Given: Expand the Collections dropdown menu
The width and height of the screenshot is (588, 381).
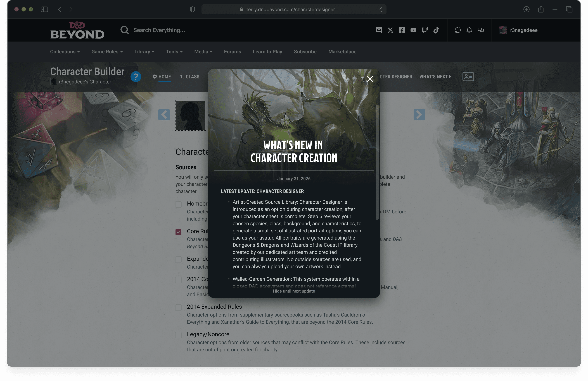Looking at the screenshot, I should (x=65, y=52).
